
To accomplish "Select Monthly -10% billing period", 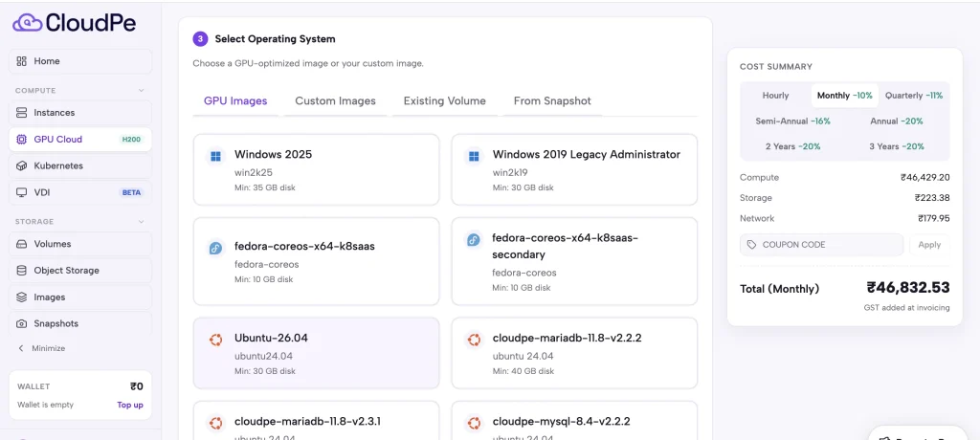I will (x=844, y=96).
